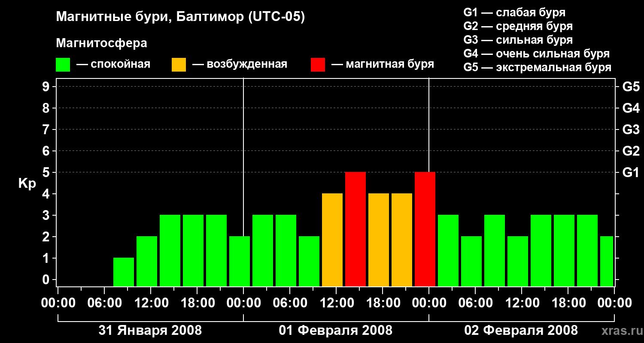Click the green 'спокойная' legend swatch
644x343 pixels.
[x=63, y=65]
